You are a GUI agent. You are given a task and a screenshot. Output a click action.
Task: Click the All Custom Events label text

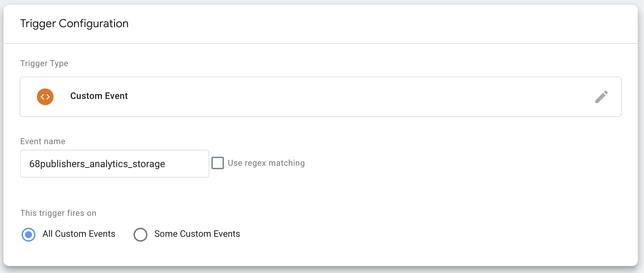(79, 234)
